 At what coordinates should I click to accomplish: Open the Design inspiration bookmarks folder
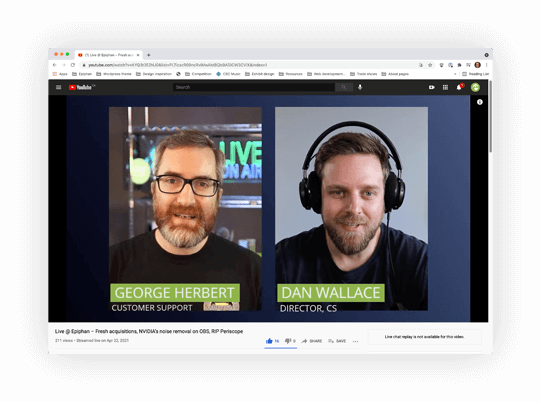tap(154, 74)
